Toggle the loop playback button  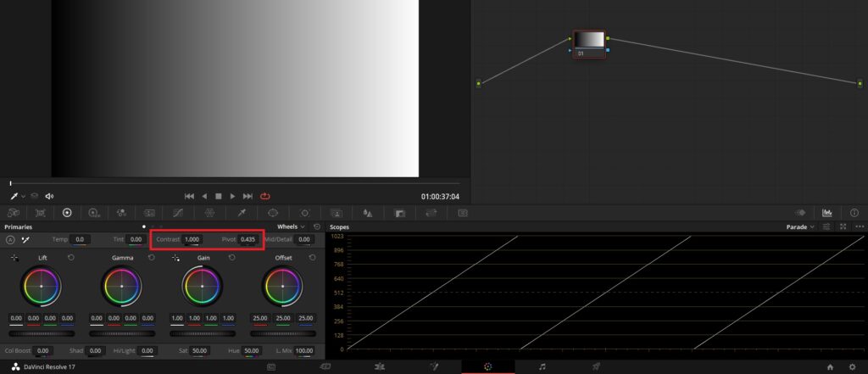[x=264, y=196]
